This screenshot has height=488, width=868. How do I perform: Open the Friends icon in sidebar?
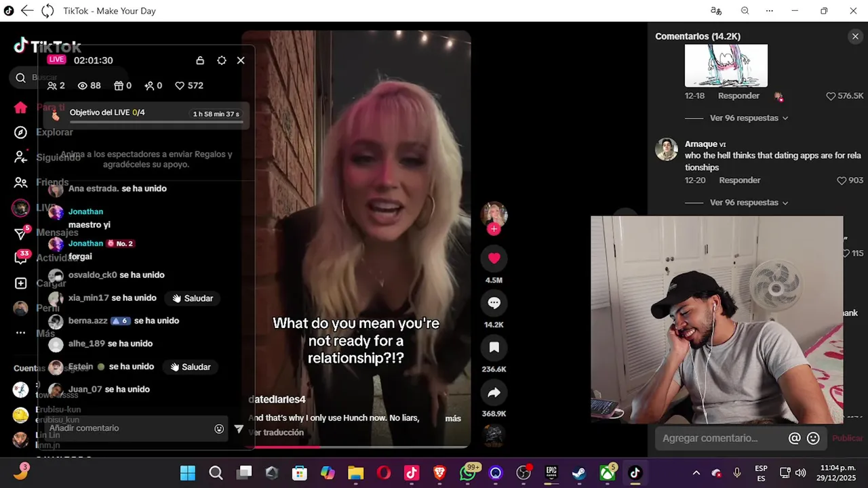pyautogui.click(x=21, y=182)
